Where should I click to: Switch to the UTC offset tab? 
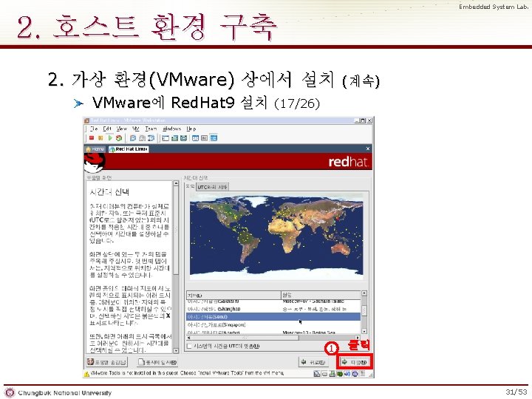pos(212,187)
